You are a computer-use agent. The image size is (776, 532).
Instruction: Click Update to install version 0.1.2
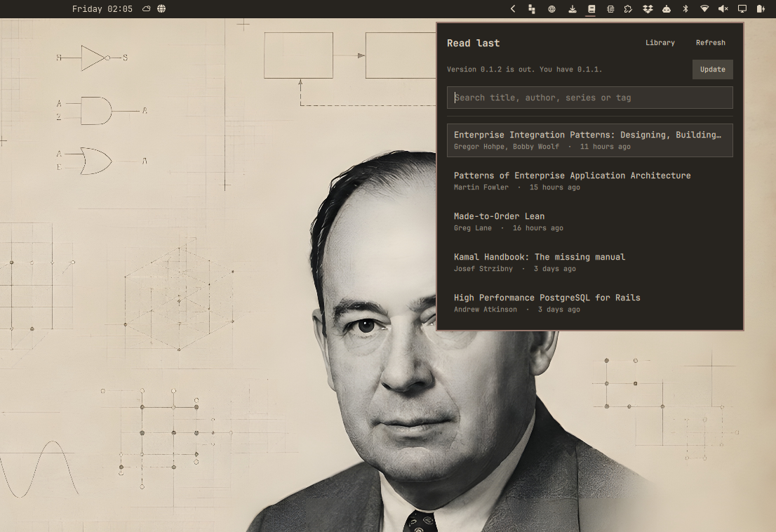click(713, 69)
